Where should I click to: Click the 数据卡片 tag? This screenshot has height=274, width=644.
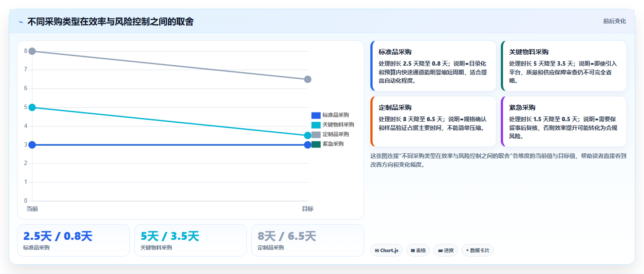(x=478, y=250)
